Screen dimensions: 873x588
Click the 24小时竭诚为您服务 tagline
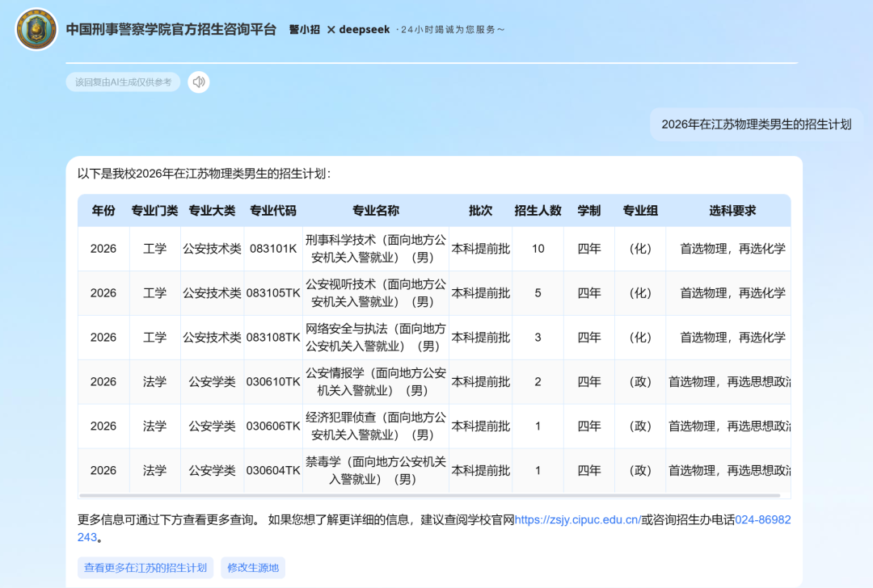tap(450, 30)
